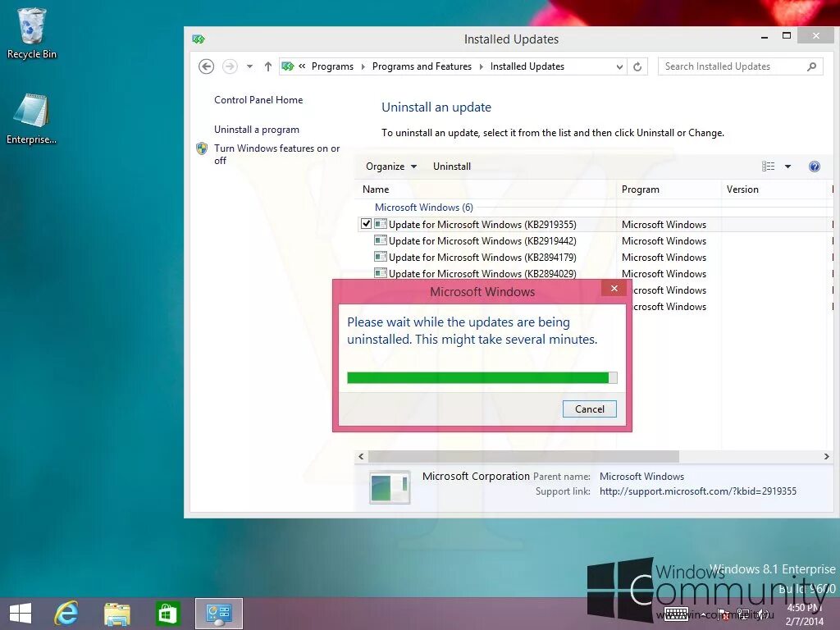Click the Programs and Features breadcrumb
The width and height of the screenshot is (840, 630).
click(422, 66)
